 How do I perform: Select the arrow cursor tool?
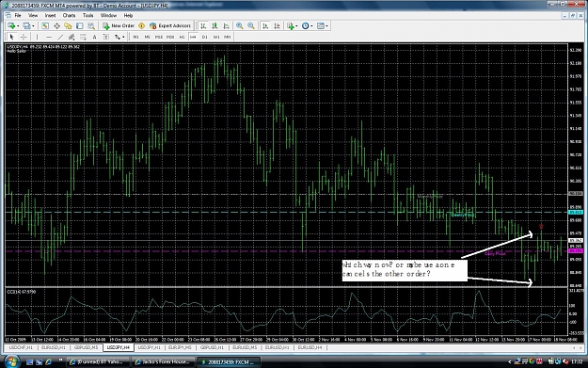pos(11,37)
